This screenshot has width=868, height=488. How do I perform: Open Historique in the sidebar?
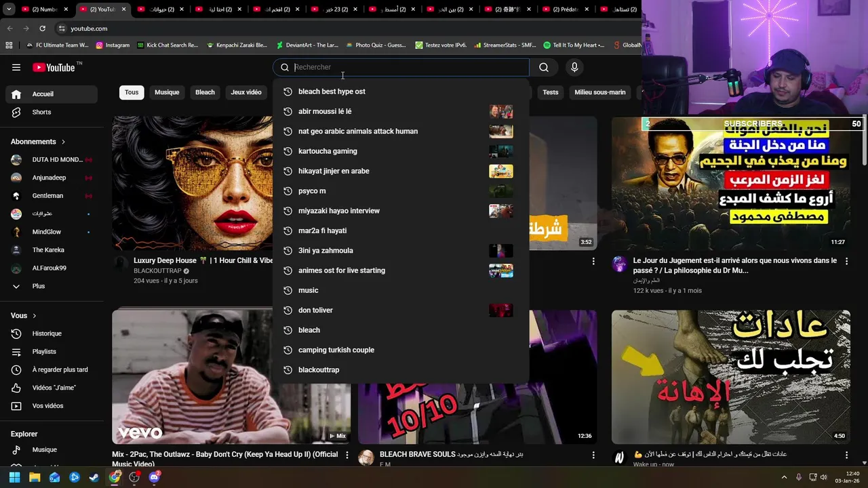click(x=52, y=333)
